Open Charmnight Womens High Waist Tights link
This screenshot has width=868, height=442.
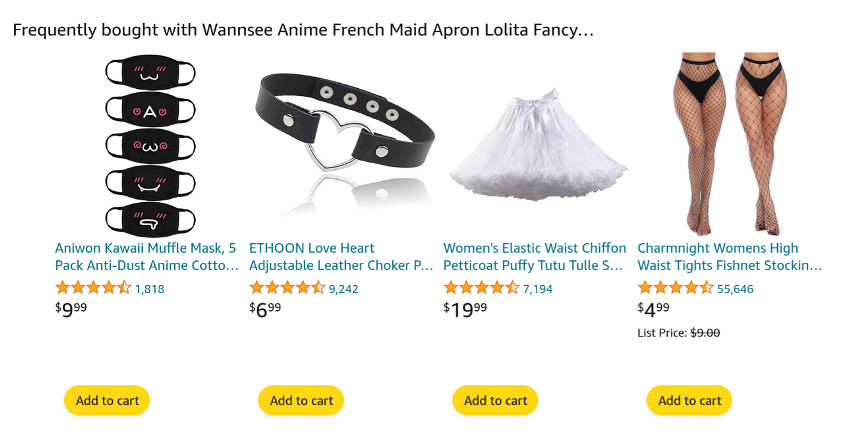tap(729, 257)
